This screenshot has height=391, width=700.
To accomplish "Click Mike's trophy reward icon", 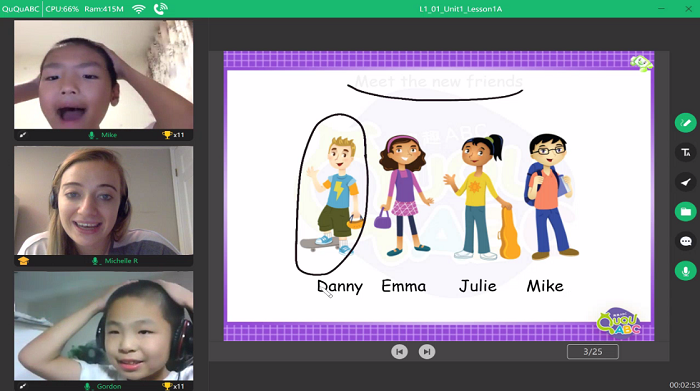I will pos(167,135).
